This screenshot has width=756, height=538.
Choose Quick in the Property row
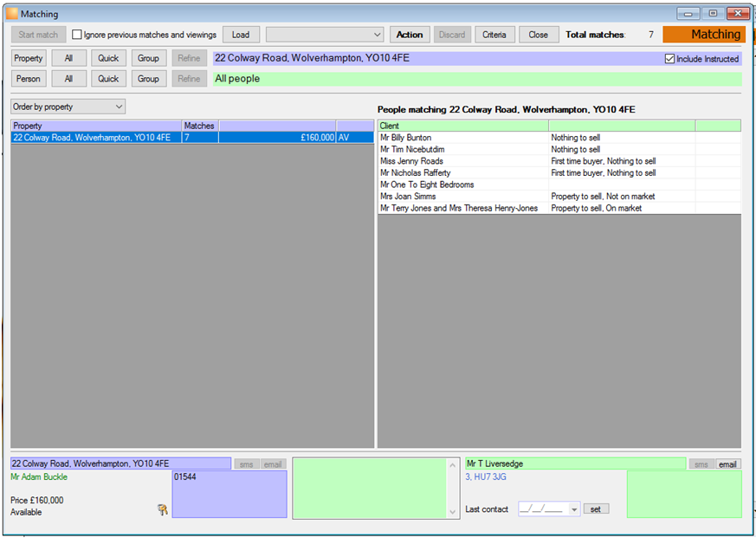coord(108,58)
